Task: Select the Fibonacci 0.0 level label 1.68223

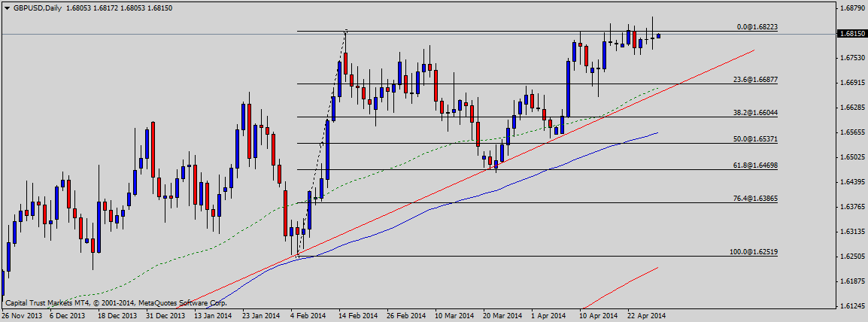Action: (x=757, y=27)
